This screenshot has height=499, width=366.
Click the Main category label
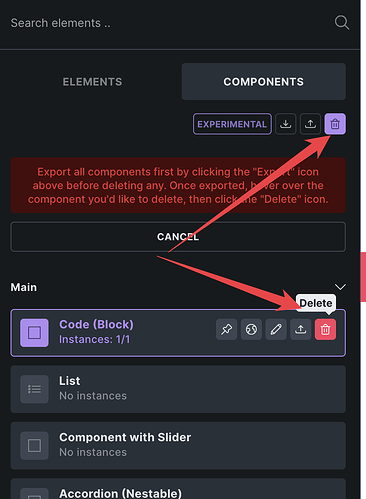24,287
